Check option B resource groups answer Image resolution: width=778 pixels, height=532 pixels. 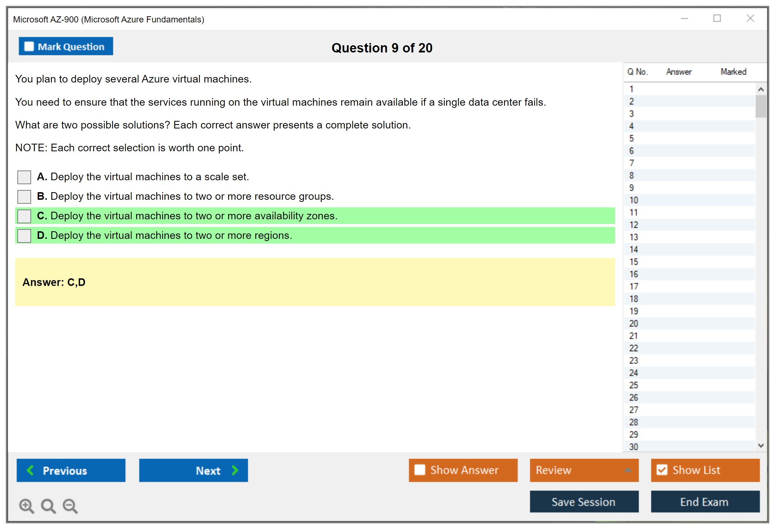point(24,197)
